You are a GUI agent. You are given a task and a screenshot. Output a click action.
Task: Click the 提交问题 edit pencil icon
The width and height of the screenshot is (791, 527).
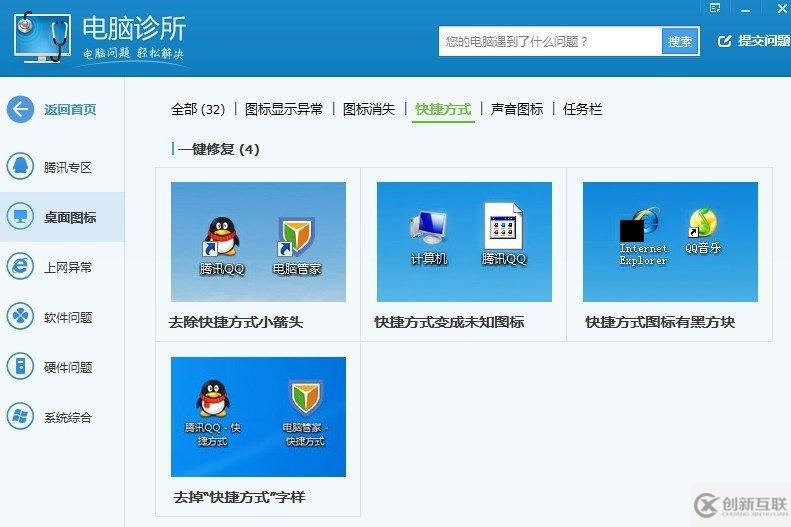[x=724, y=41]
